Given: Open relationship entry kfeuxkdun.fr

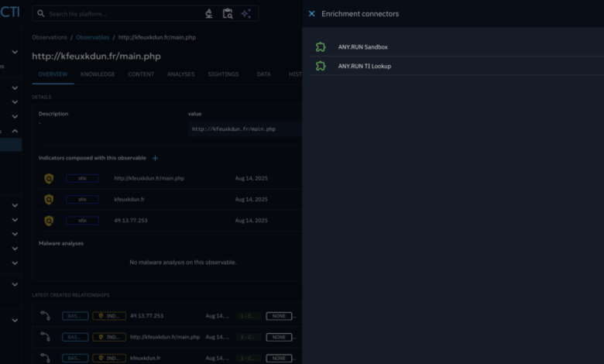Looking at the screenshot, I should coord(146,359).
